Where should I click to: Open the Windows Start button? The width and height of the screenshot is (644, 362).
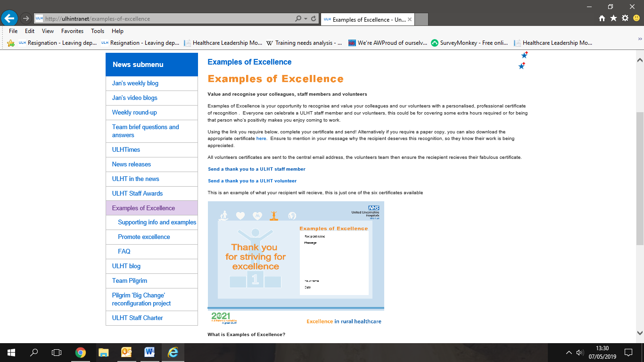pos(11,353)
